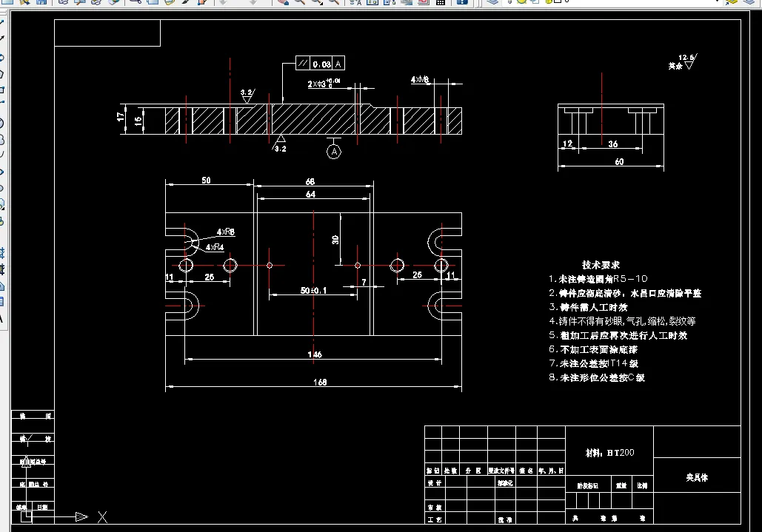
Task: Click note 7 未注公差按IT14级
Action: click(x=593, y=363)
